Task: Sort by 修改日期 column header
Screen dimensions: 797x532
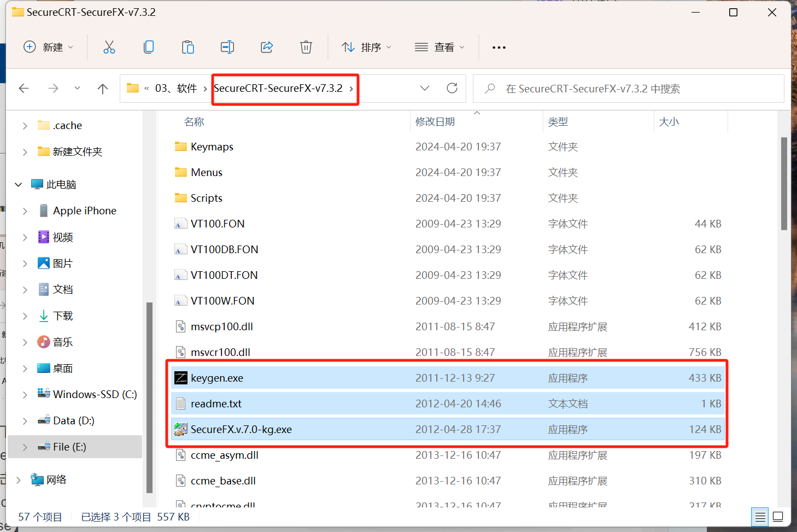Action: coord(435,121)
